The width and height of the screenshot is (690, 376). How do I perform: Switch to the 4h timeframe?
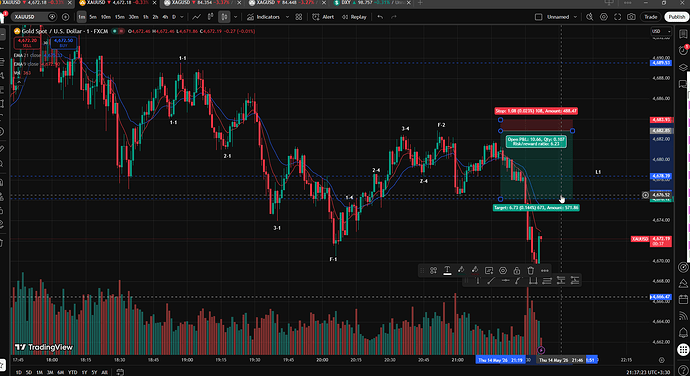[165, 17]
